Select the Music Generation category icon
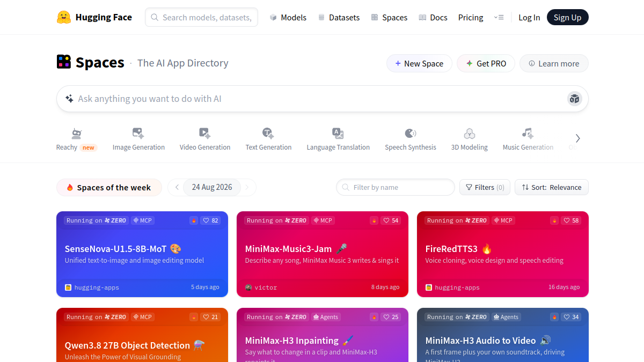Image resolution: width=644 pixels, height=362 pixels. click(528, 134)
